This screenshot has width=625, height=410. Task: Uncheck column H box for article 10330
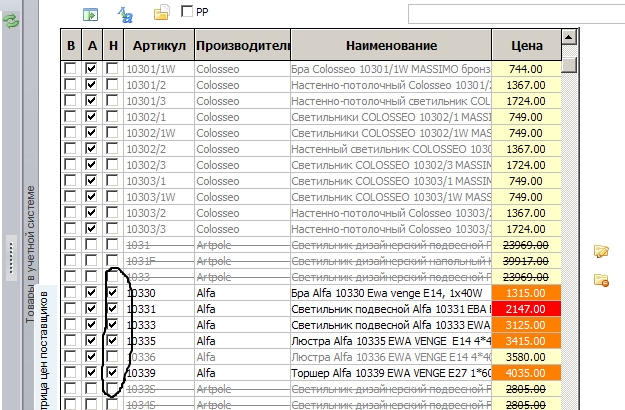click(112, 292)
